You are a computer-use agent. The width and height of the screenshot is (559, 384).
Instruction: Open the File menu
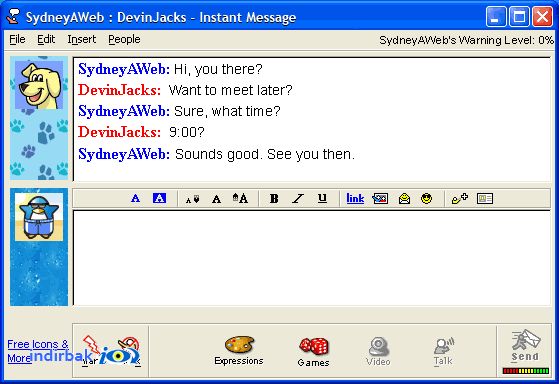17,39
